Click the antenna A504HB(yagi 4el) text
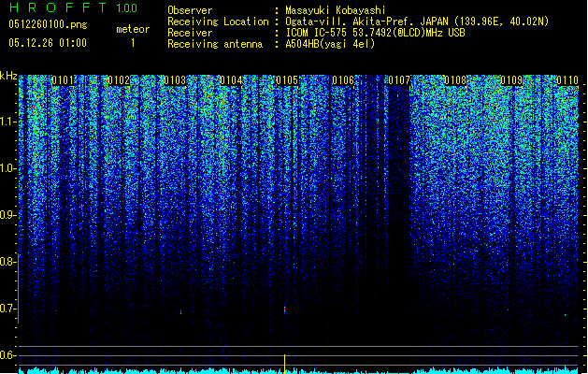588x374 pixels. point(330,44)
